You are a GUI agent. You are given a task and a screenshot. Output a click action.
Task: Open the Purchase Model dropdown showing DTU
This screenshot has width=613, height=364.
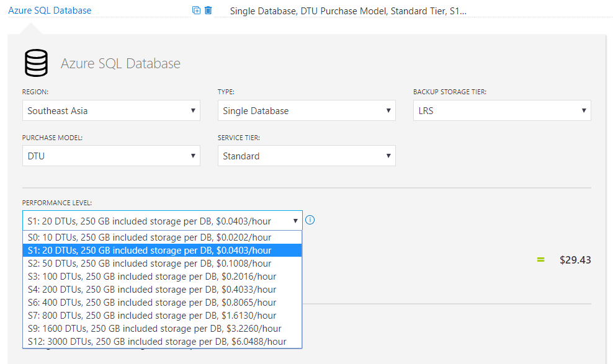pyautogui.click(x=111, y=156)
